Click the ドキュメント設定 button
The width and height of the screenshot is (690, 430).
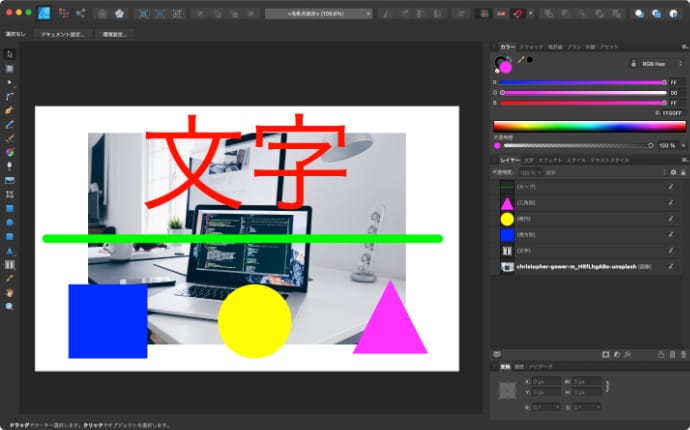tap(63, 33)
